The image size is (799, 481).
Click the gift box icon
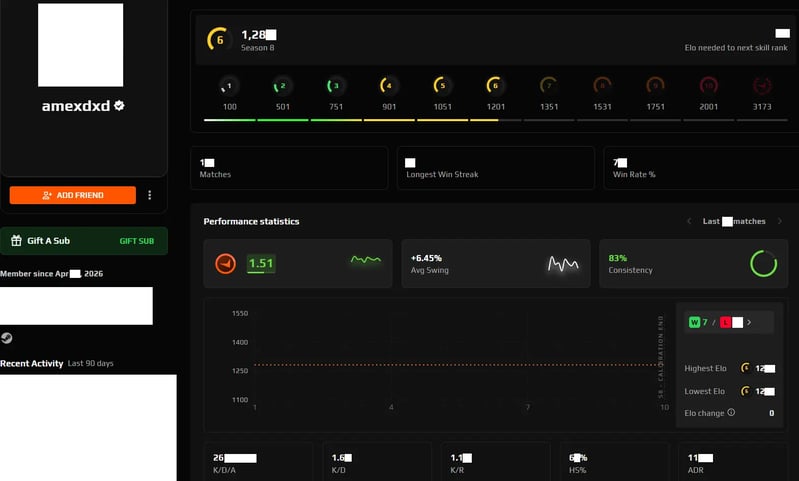point(16,240)
